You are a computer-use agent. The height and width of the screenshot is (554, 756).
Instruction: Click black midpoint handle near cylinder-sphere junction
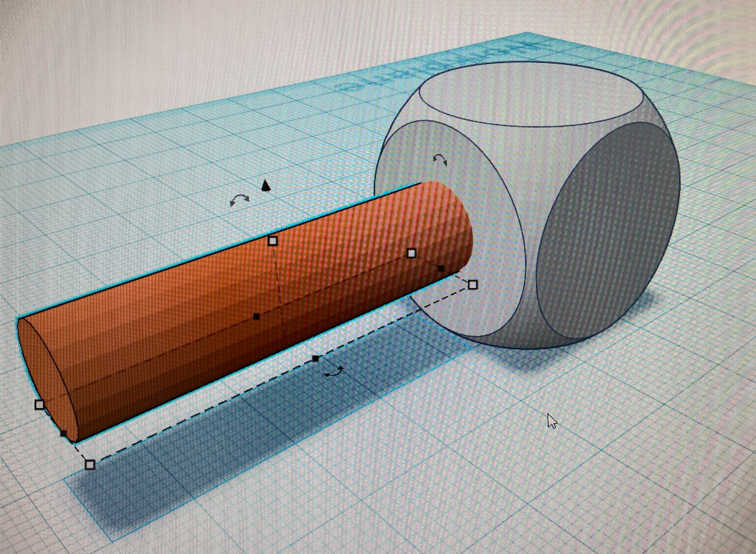point(441,268)
